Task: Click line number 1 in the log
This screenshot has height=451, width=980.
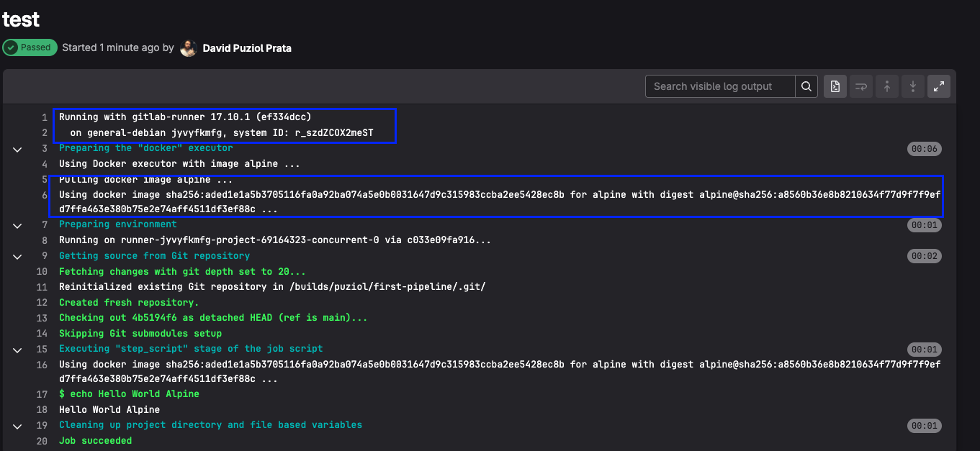Action: point(45,117)
